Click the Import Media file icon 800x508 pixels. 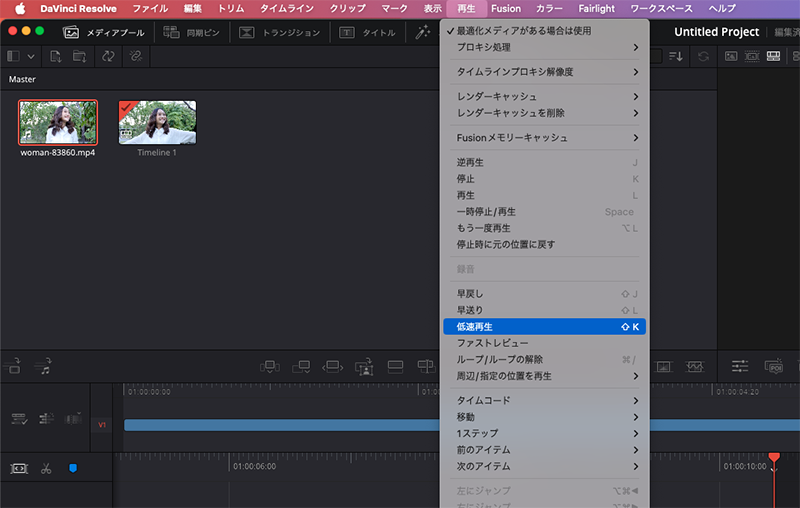point(56,56)
